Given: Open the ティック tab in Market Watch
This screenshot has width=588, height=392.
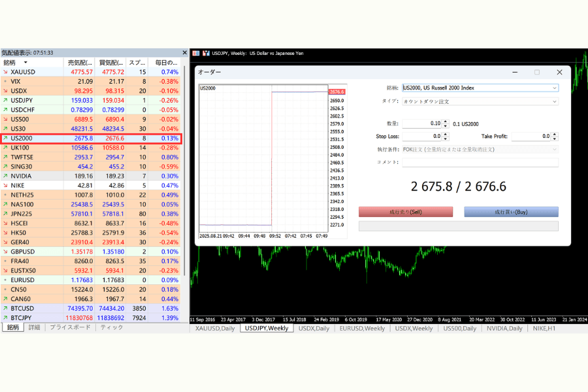Looking at the screenshot, I should (x=111, y=327).
